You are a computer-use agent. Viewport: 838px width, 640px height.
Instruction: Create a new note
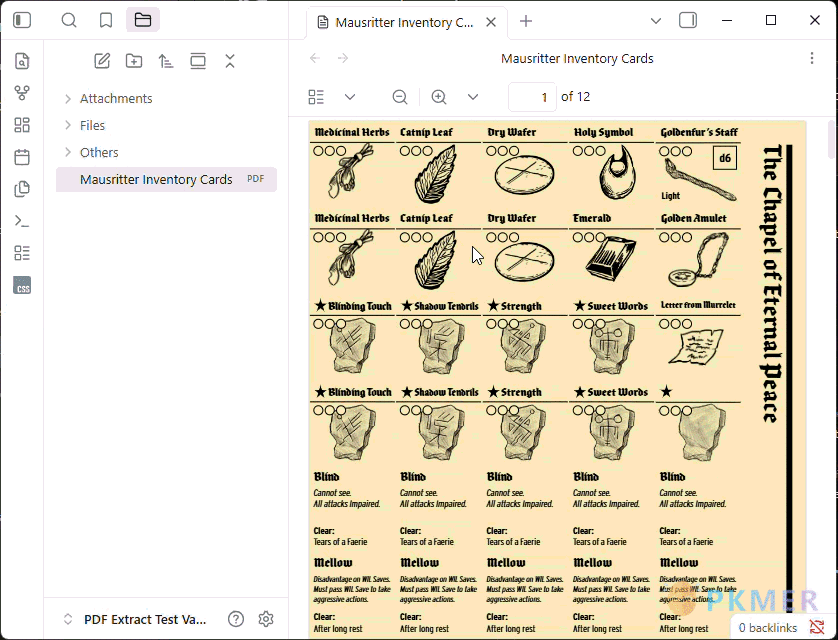point(102,61)
